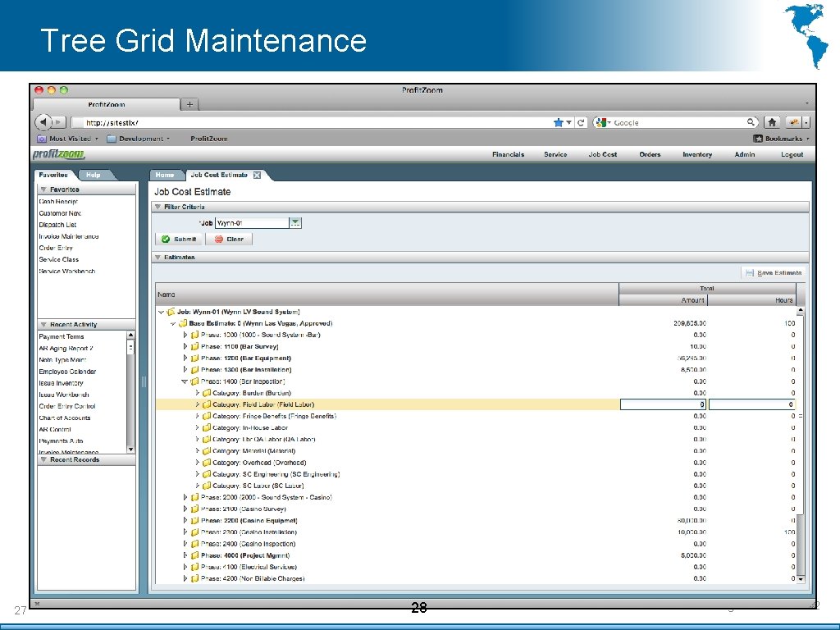The width and height of the screenshot is (840, 630).
Task: Click the Recent Activity scroll down arrow
Action: (x=130, y=449)
